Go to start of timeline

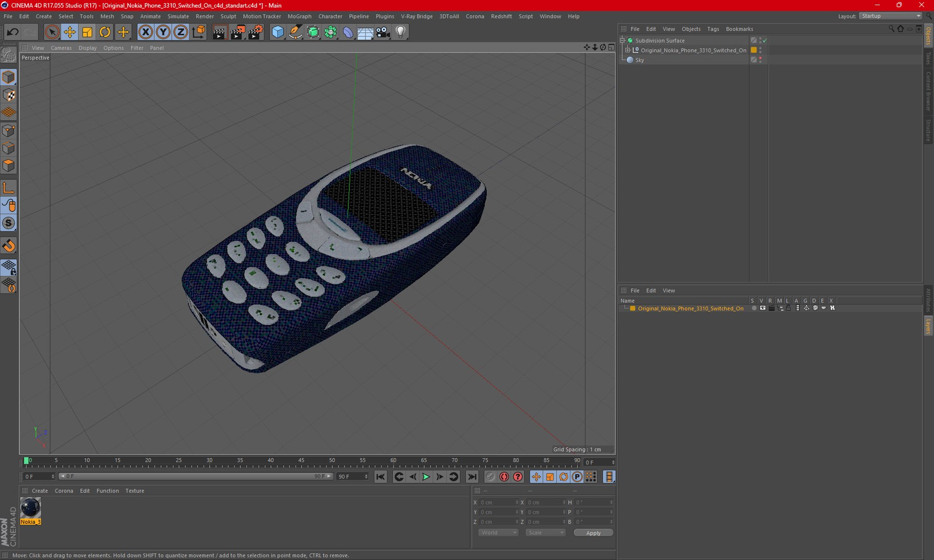380,477
